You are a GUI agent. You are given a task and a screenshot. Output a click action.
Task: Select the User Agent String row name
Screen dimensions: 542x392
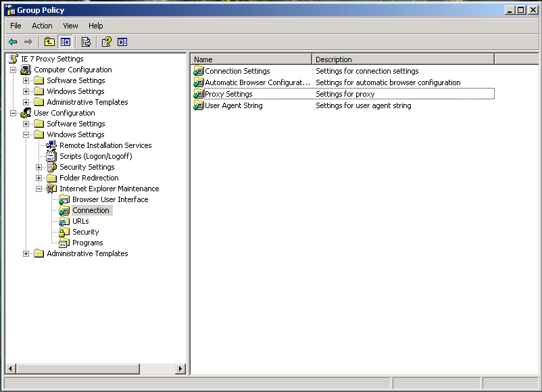pos(234,105)
